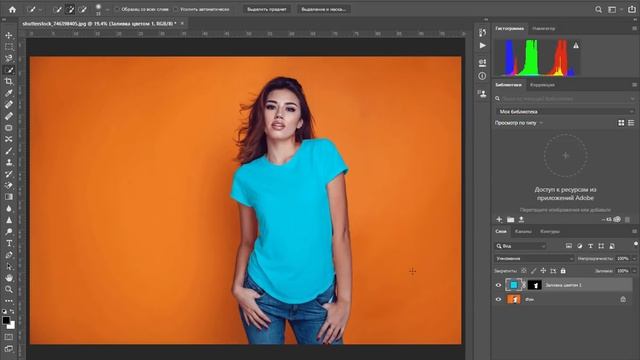The height and width of the screenshot is (360, 640).
Task: Select the Blur droplet tool
Action: (9, 209)
